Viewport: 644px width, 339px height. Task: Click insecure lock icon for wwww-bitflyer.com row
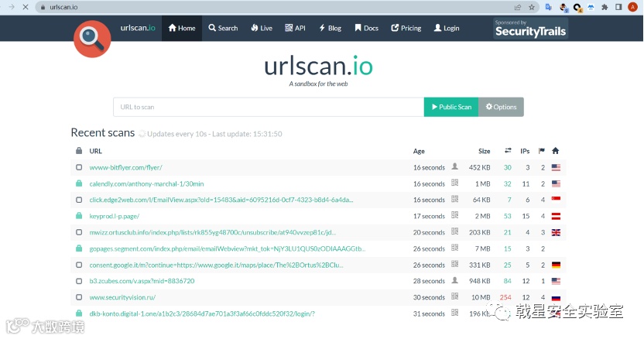(x=79, y=167)
